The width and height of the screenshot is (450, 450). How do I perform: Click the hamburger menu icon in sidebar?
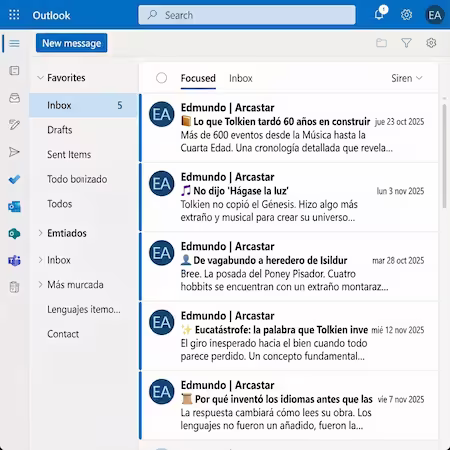(14, 43)
